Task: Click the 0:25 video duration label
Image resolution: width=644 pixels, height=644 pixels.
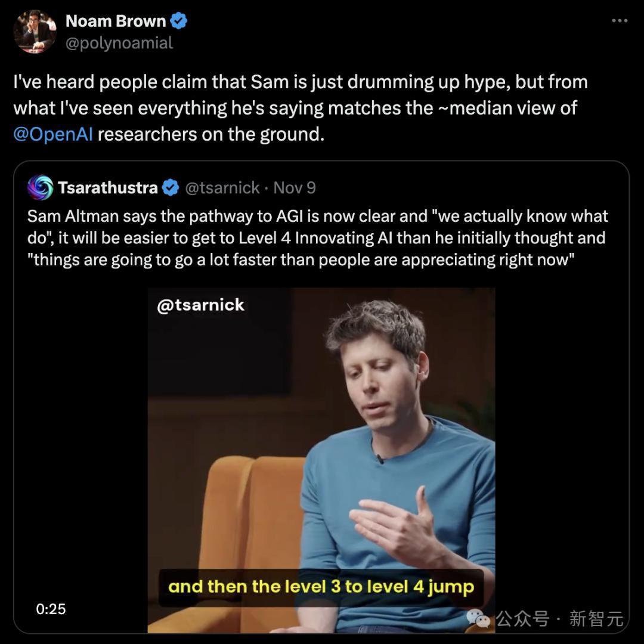Action: click(51, 609)
